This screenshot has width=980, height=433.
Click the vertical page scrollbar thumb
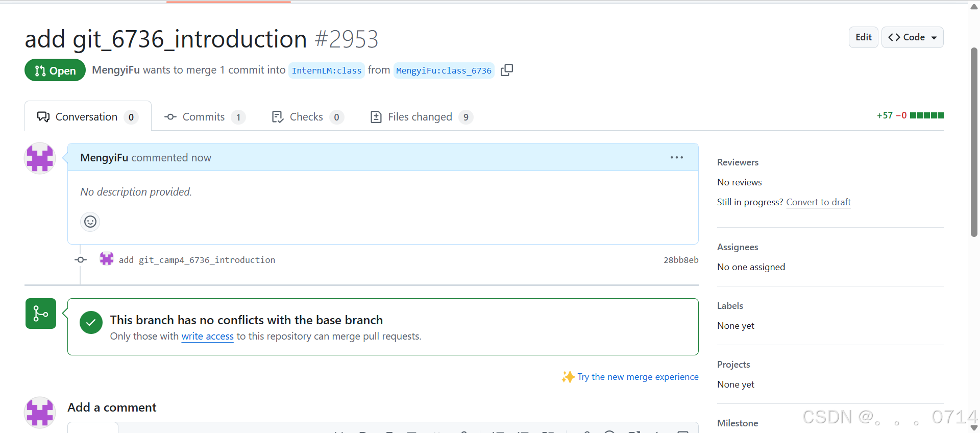pos(974,142)
